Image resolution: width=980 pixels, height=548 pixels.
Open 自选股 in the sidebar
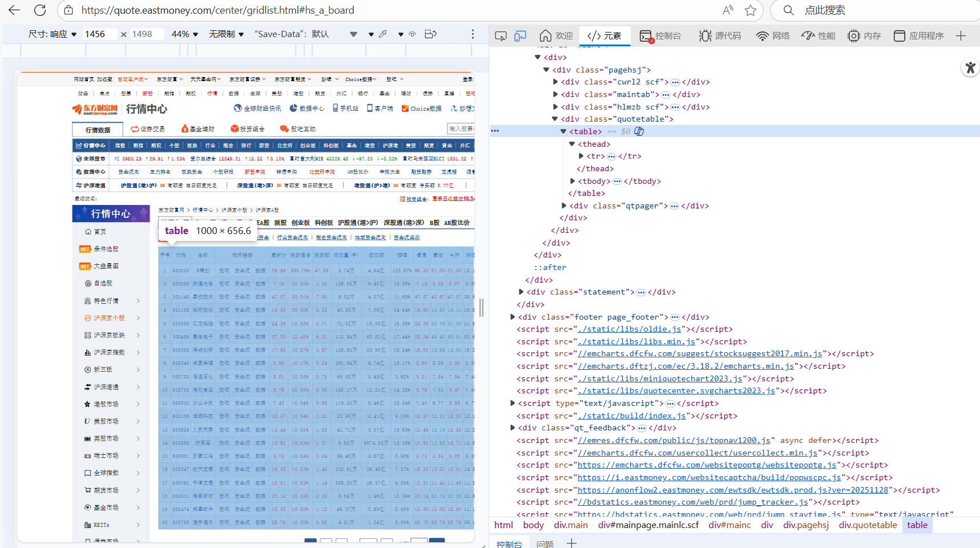click(x=98, y=283)
